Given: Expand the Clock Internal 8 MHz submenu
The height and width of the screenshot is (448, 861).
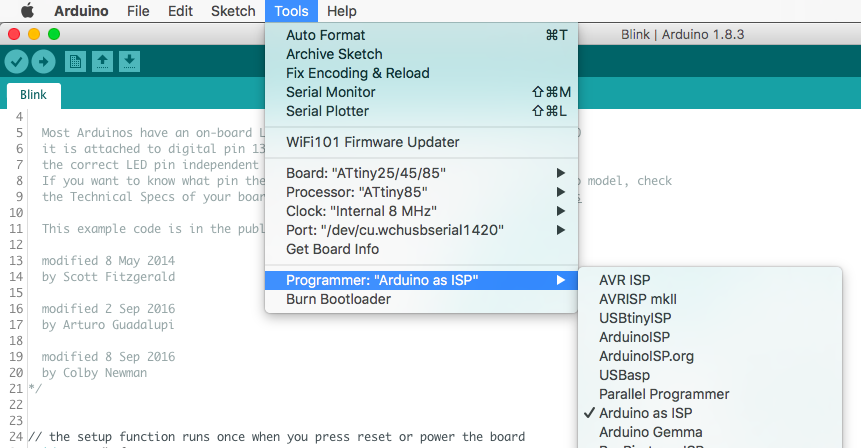Looking at the screenshot, I should coord(421,211).
